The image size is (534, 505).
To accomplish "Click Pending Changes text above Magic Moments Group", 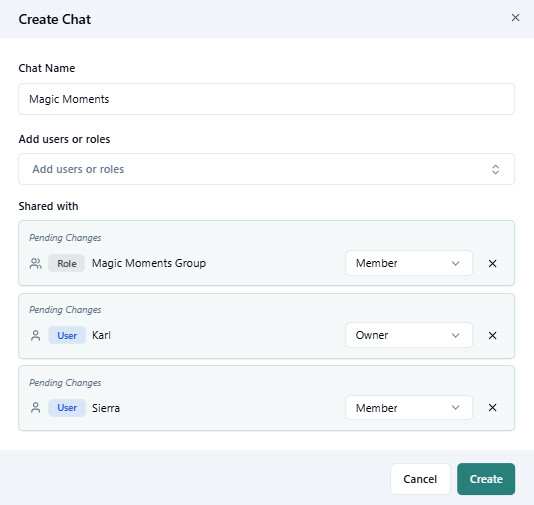I will tap(65, 238).
